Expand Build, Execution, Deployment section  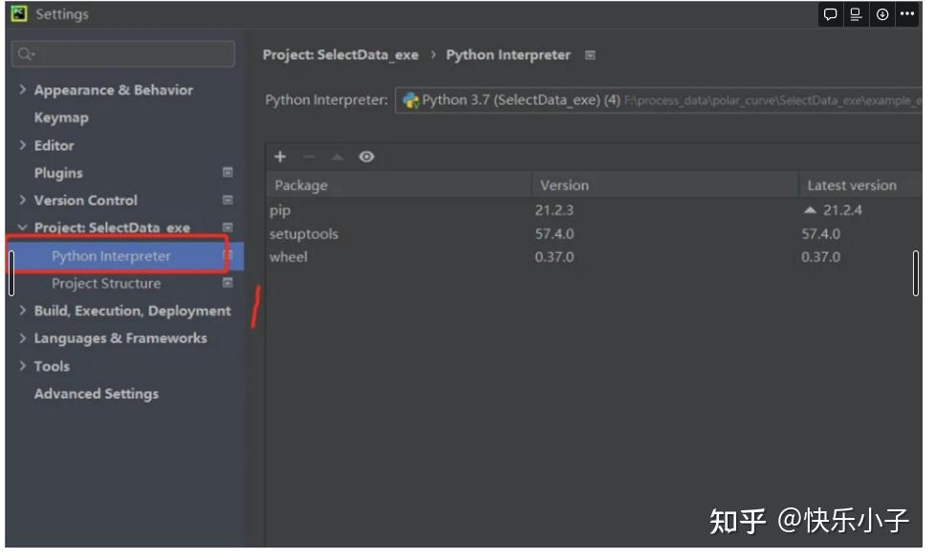pos(23,311)
